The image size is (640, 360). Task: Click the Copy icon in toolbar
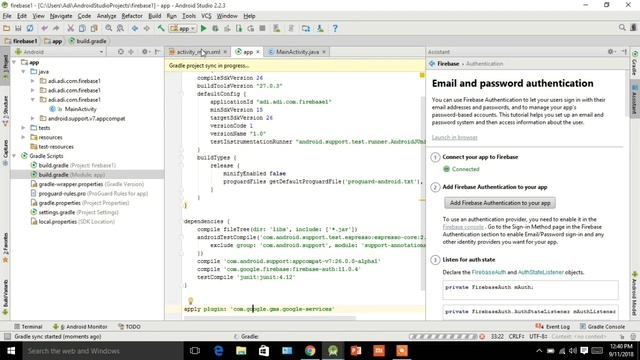[x=82, y=28]
